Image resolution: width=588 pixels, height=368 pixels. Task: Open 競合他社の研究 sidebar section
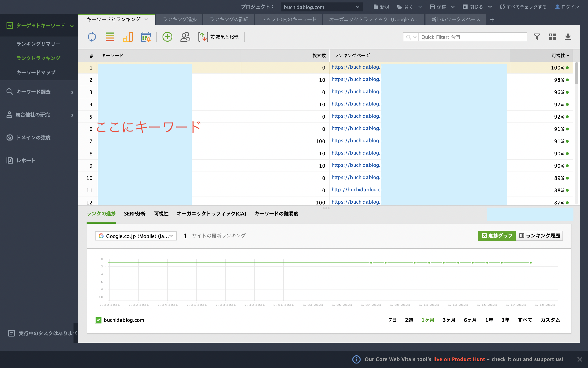click(x=39, y=115)
